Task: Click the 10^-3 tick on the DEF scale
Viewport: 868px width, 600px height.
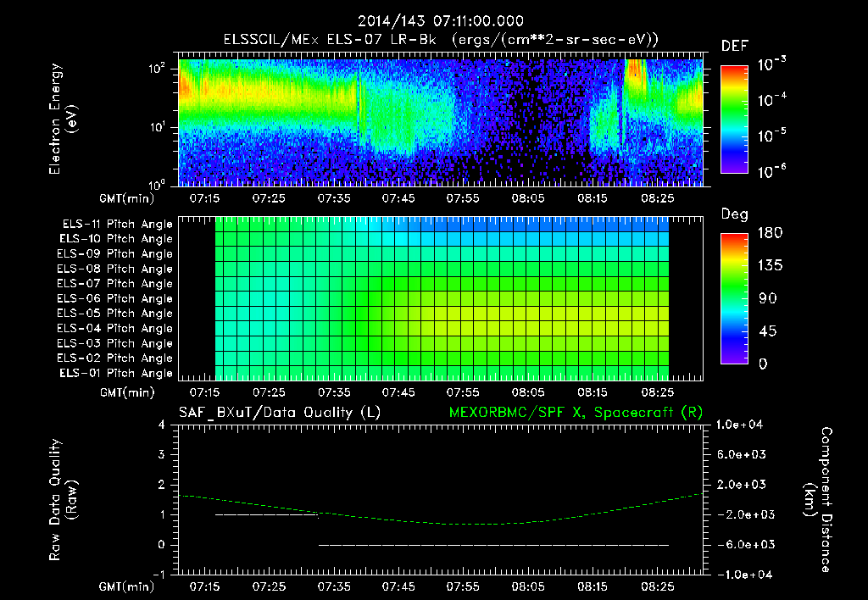Action: (x=771, y=64)
